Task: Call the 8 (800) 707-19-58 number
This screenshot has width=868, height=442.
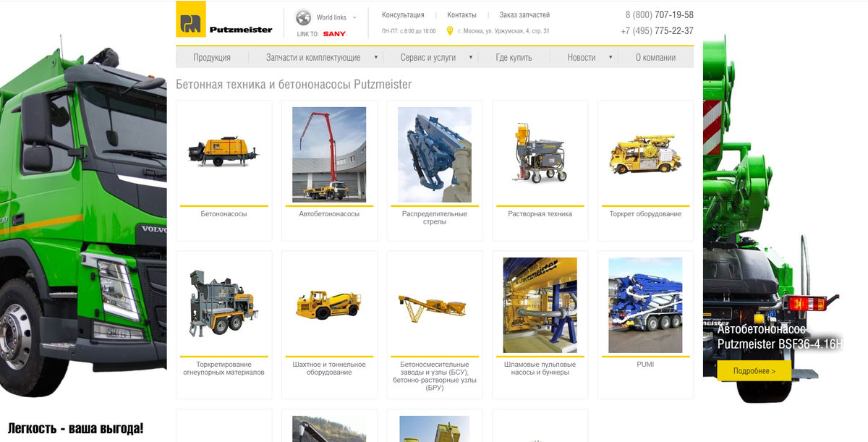Action: 659,14
